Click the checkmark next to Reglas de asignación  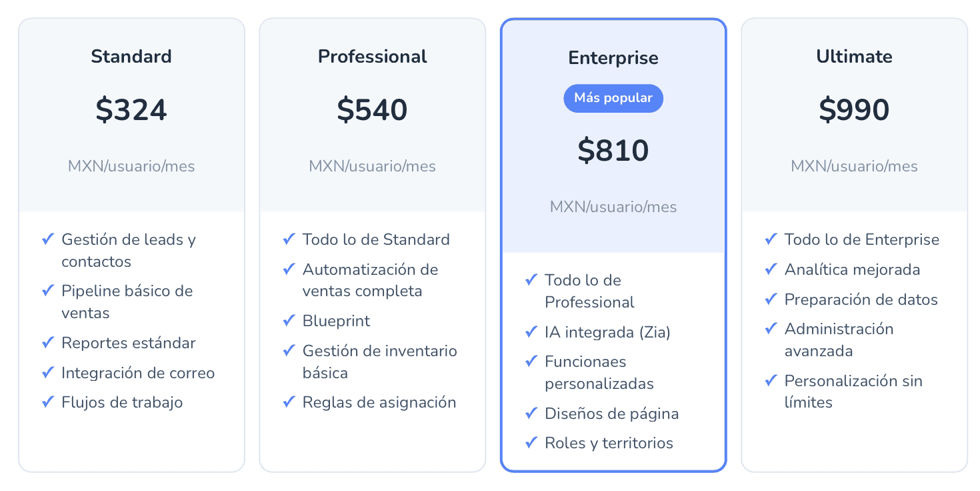[289, 402]
